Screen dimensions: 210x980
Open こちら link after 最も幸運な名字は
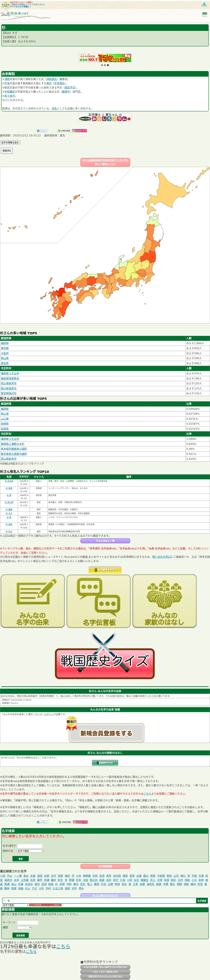(x=63, y=947)
